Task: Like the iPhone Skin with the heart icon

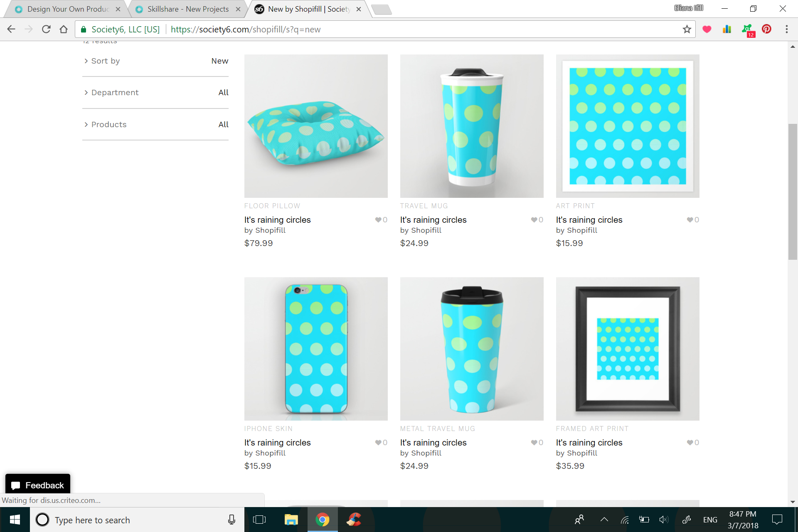Action: (378, 443)
